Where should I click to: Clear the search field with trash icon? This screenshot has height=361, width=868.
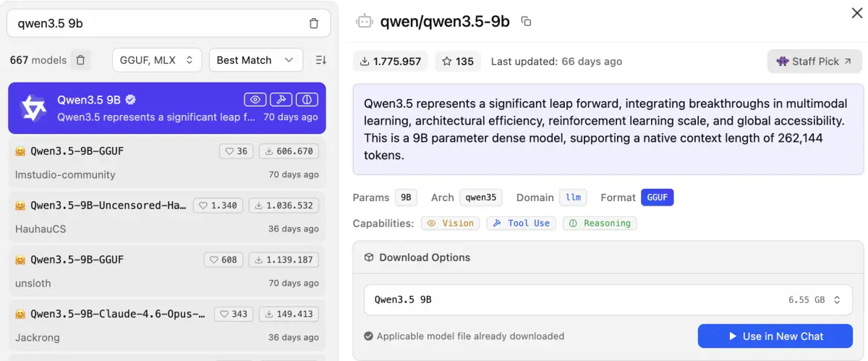click(313, 24)
